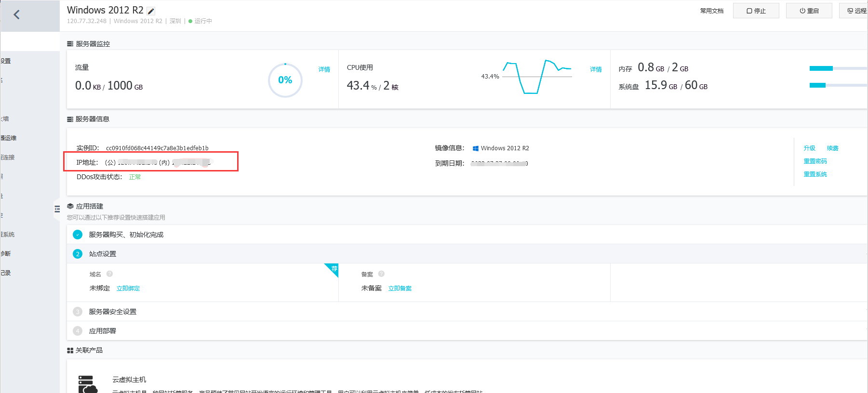Click 续费 renew link
Screen dimensions: 868x393
point(832,148)
